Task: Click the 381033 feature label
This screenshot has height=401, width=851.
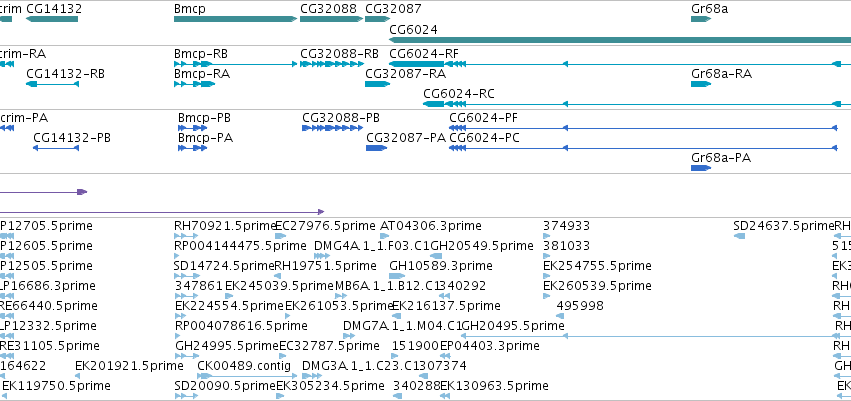Action: click(x=566, y=246)
